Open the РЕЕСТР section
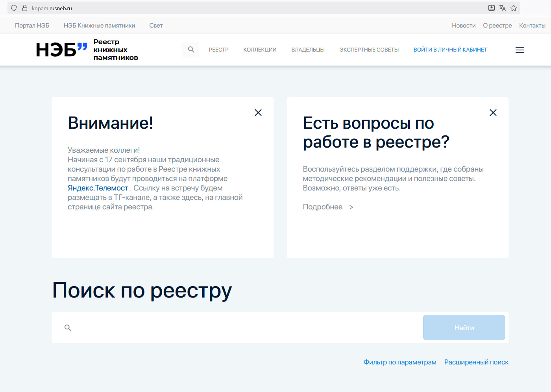The height and width of the screenshot is (392, 551). click(219, 50)
